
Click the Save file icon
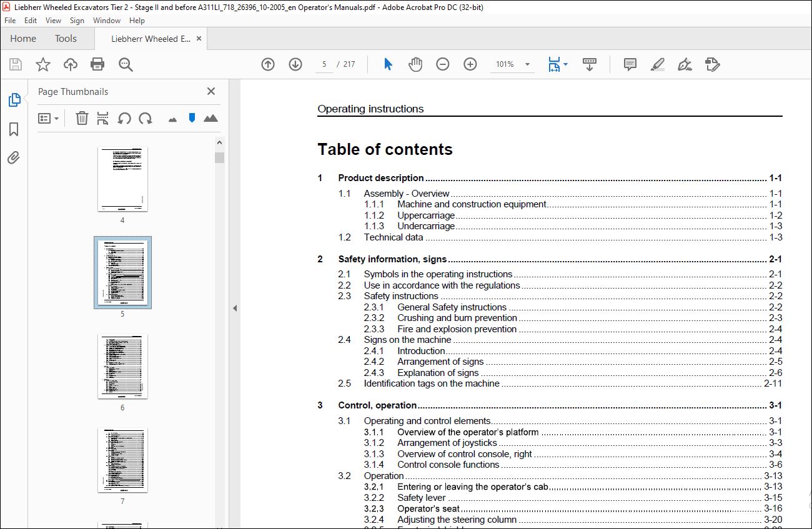click(x=16, y=64)
